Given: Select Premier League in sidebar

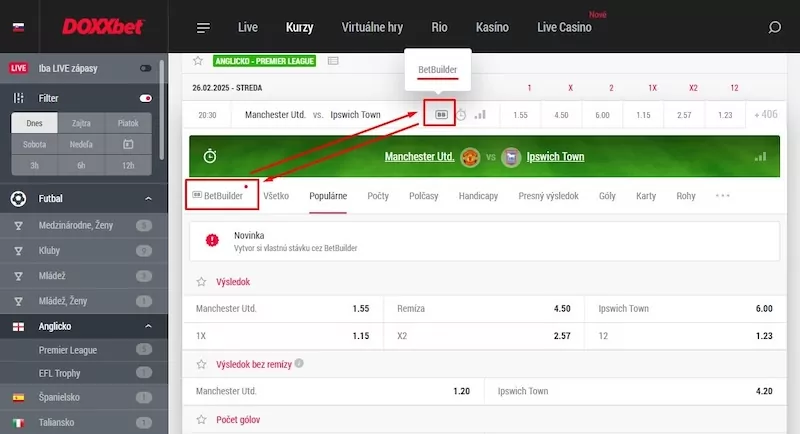Looking at the screenshot, I should (84, 350).
